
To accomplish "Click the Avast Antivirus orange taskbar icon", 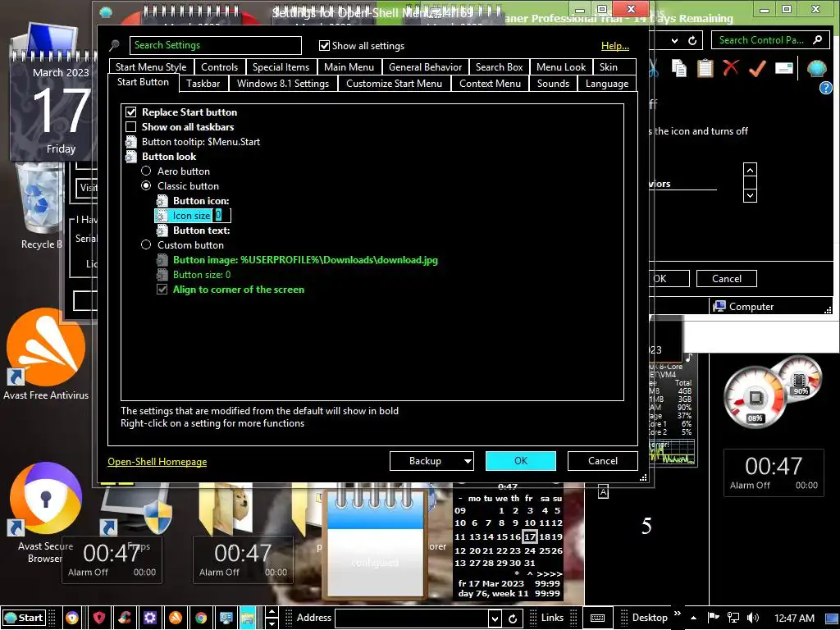I will (176, 618).
